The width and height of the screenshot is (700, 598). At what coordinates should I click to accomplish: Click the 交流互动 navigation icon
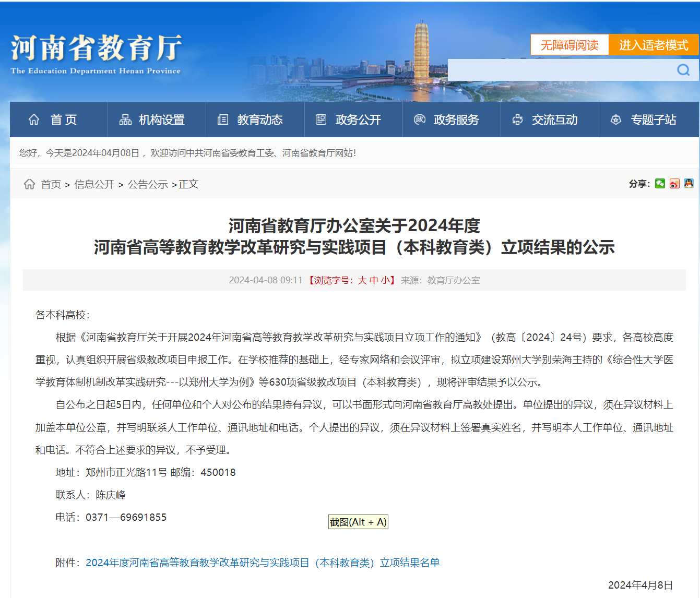(x=517, y=120)
